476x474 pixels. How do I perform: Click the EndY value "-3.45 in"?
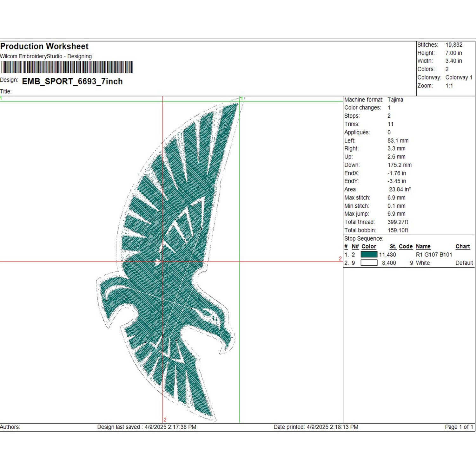[x=397, y=181]
